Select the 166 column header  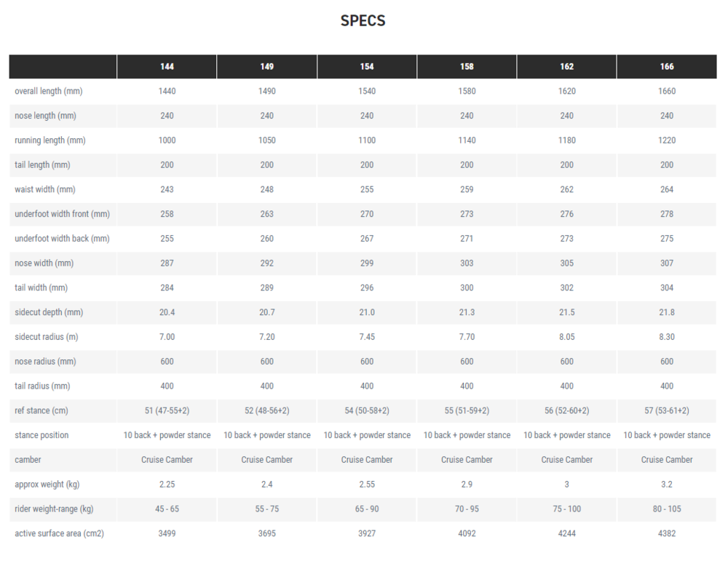pos(667,67)
